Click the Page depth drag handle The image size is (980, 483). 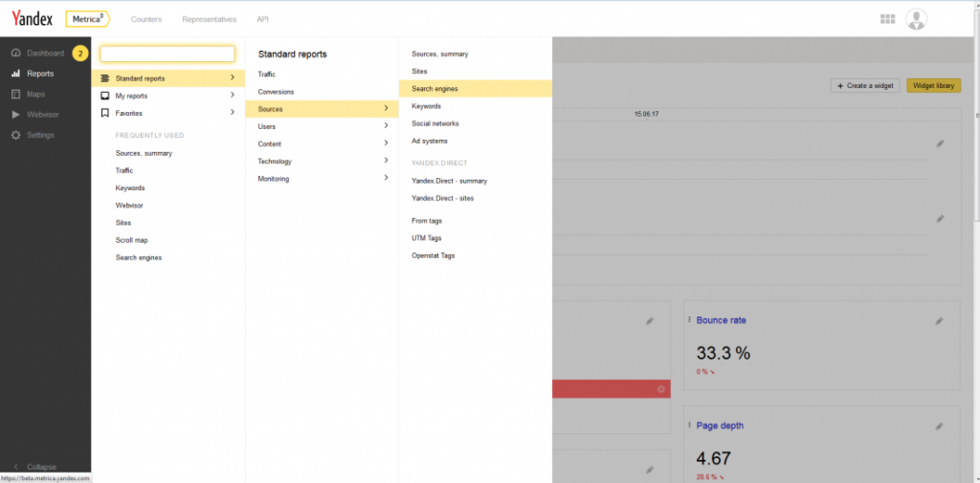tap(689, 425)
